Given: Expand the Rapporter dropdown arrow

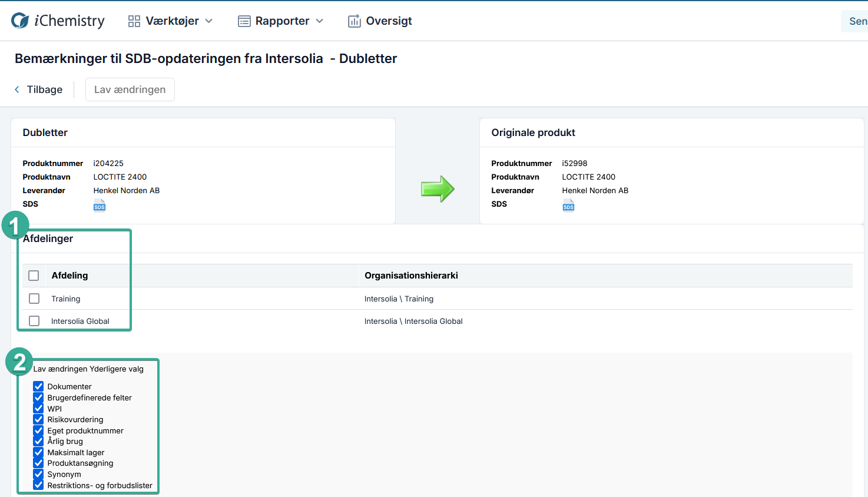Looking at the screenshot, I should 319,21.
